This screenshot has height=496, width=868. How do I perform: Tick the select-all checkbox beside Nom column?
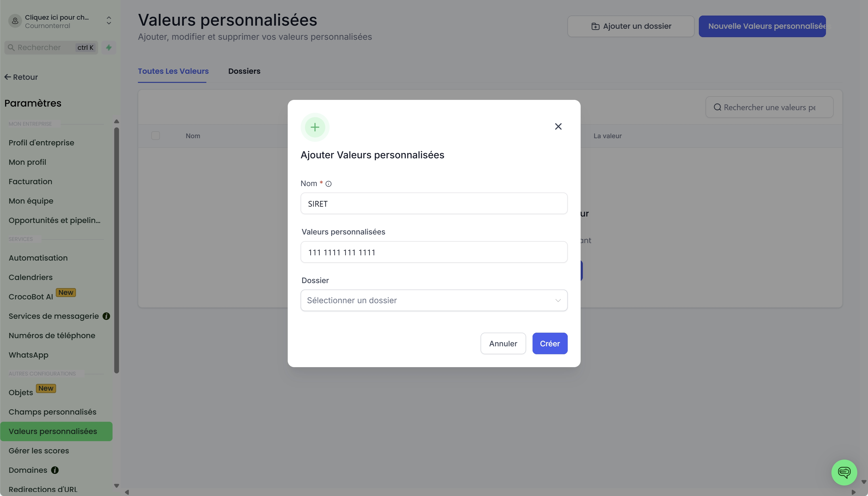156,136
